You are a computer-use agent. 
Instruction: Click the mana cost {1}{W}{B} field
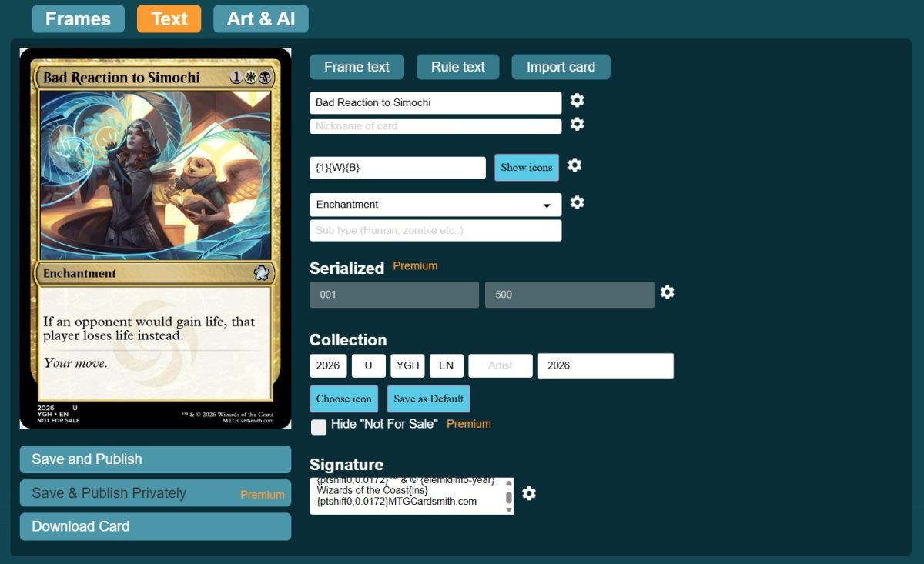398,168
